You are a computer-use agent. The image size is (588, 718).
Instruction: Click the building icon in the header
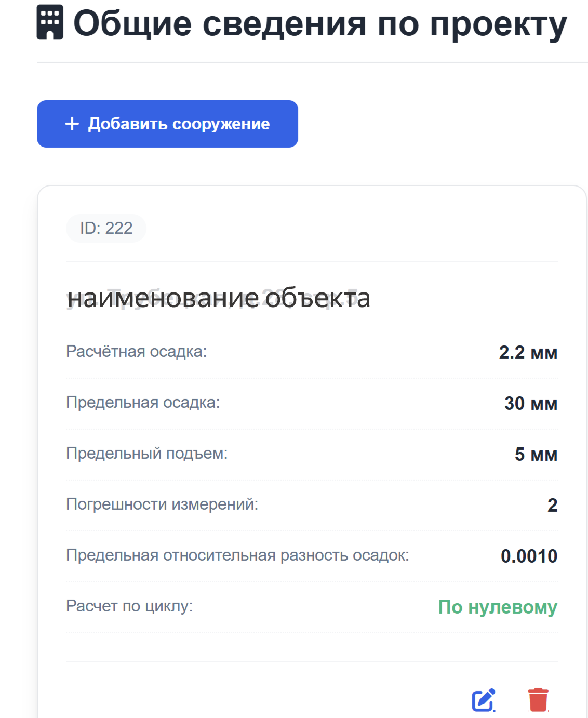[x=50, y=23]
